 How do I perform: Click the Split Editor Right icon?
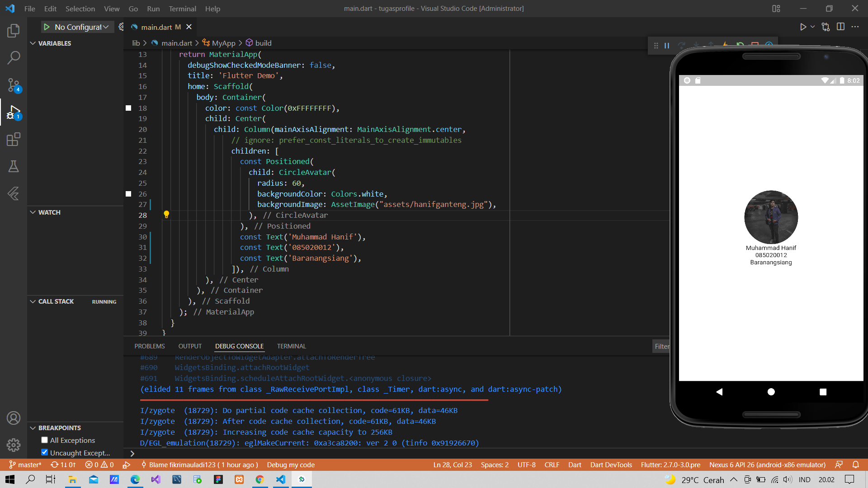(x=840, y=27)
